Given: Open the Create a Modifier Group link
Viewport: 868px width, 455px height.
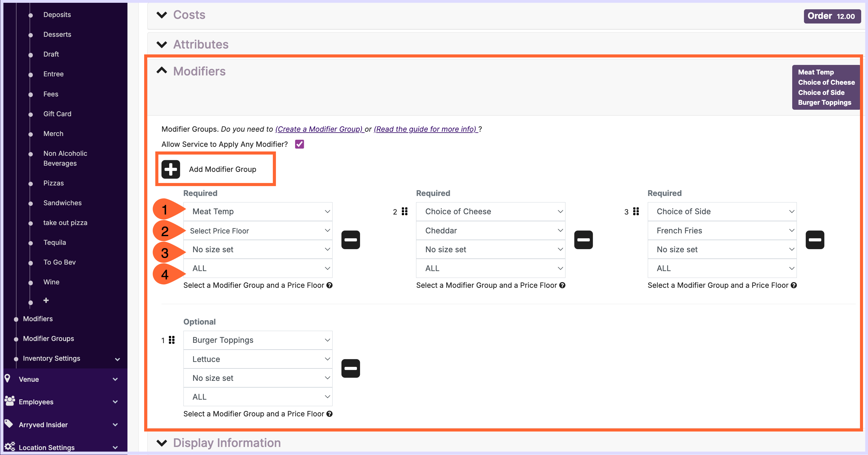Looking at the screenshot, I should [x=319, y=129].
